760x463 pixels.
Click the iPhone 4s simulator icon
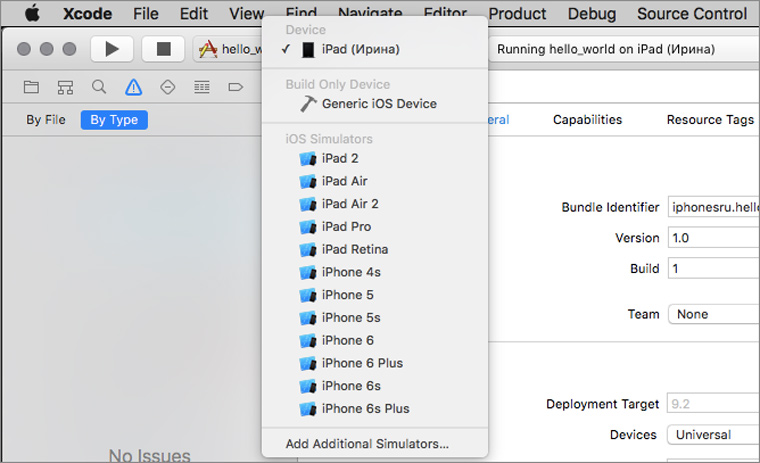[308, 272]
